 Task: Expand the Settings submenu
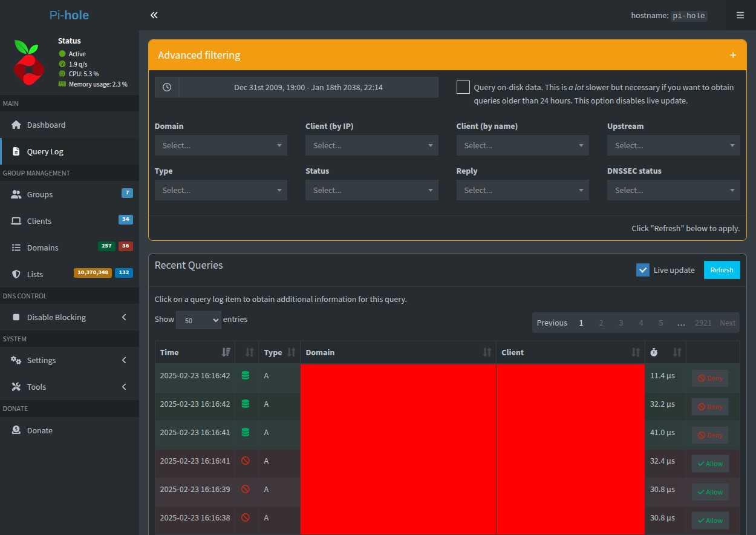click(x=70, y=360)
